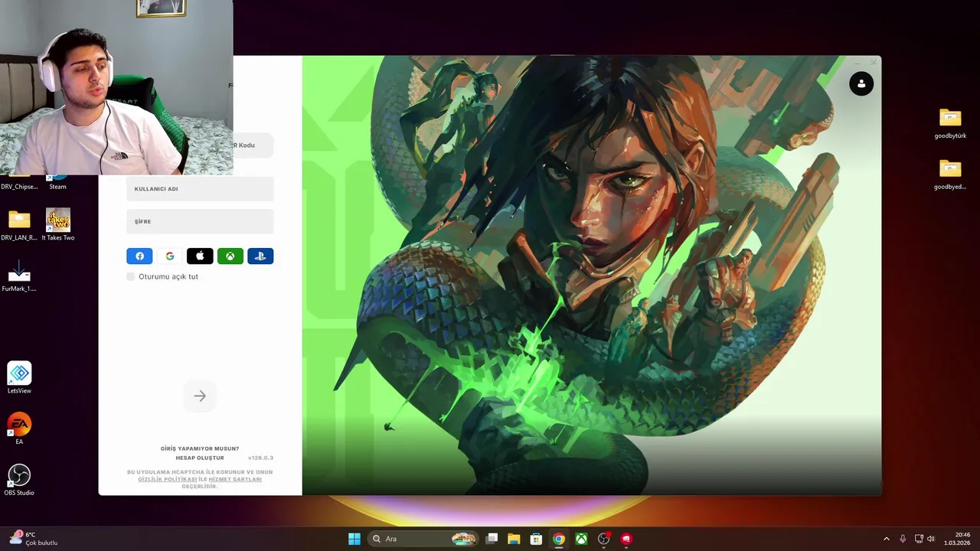980x551 pixels.
Task: Click the taskbar 'Ara' search box
Action: click(x=423, y=539)
